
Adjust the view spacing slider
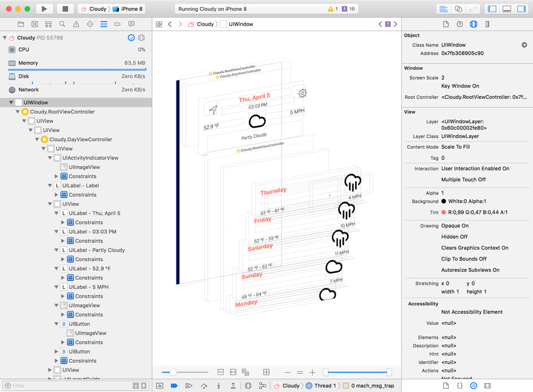pos(174,372)
